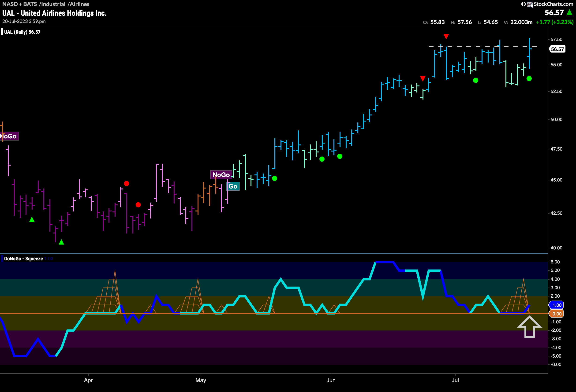Screen dimensions: 576x392
Task: Click the open value 55.83
Action: [x=438, y=22]
